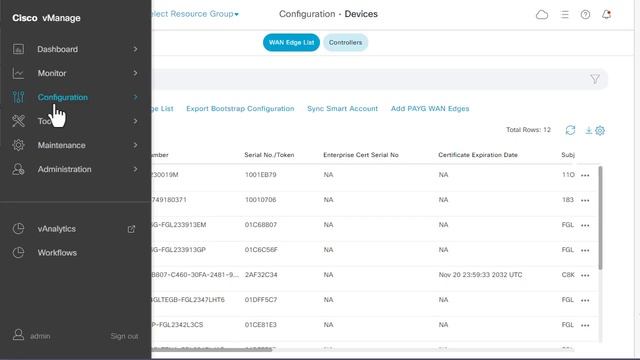Open the Dashboard menu icon

click(x=18, y=49)
